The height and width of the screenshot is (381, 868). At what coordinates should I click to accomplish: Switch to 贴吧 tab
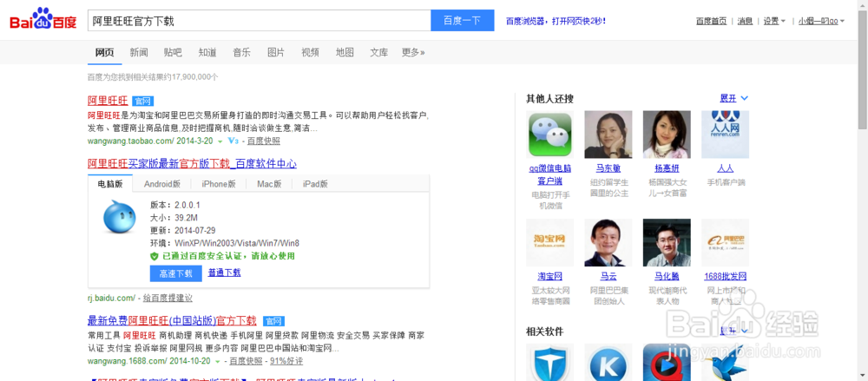[x=173, y=53]
